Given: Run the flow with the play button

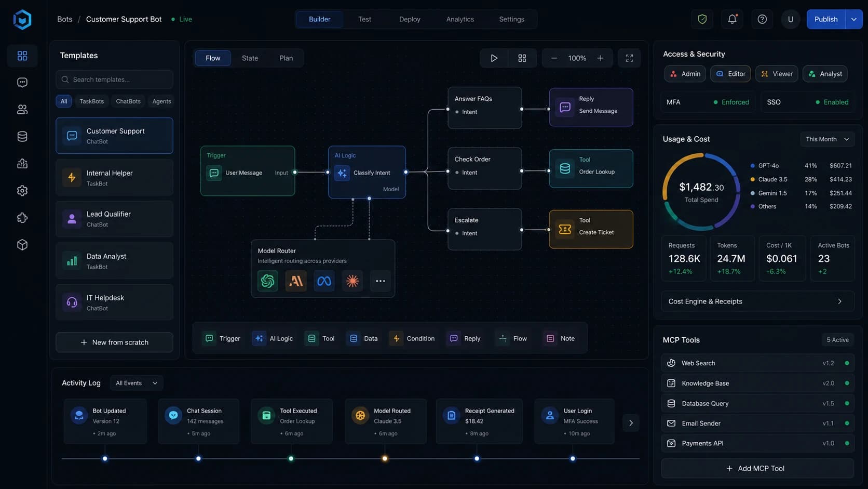Looking at the screenshot, I should point(494,58).
